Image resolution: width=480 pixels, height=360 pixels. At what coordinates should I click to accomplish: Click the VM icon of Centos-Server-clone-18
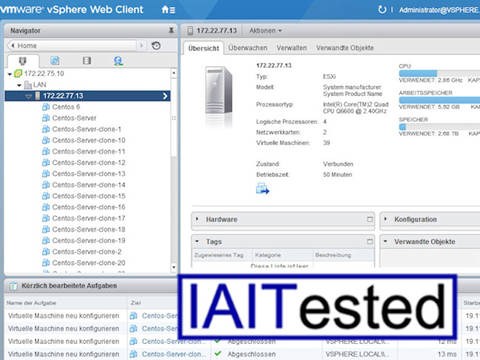point(46,229)
